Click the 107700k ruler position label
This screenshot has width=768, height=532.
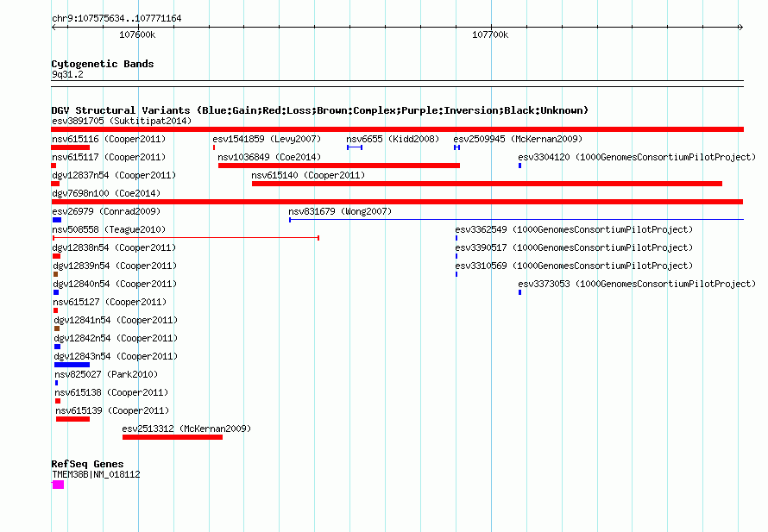[x=490, y=34]
